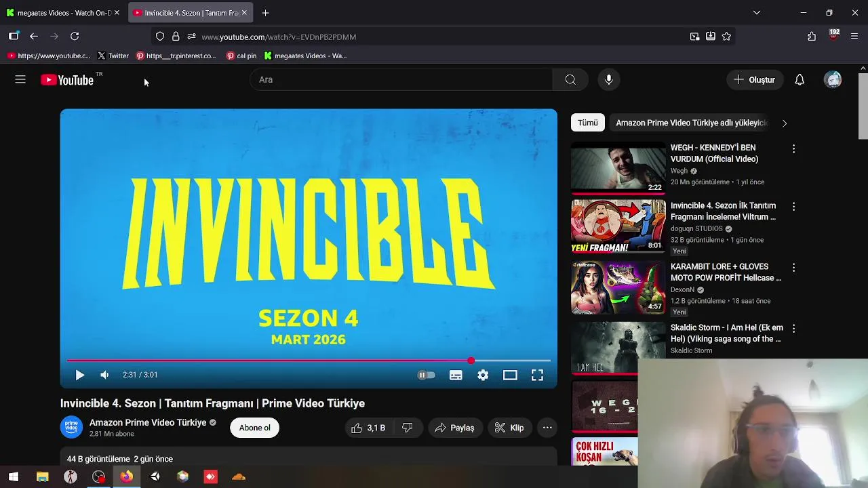The image size is (868, 488).
Task: Open KARAMBIT LORE + GLOVES video thumbnail
Action: pyautogui.click(x=618, y=287)
